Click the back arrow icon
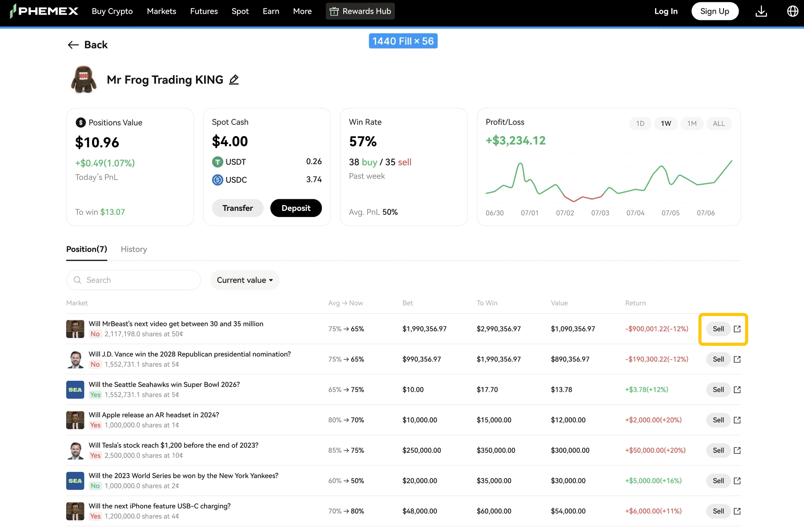Image resolution: width=804 pixels, height=532 pixels. point(73,45)
